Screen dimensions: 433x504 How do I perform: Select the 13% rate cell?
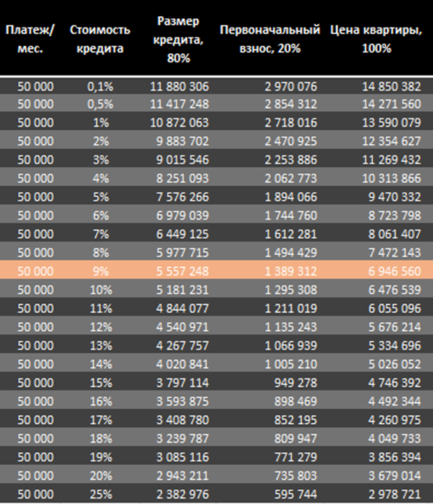tap(101, 346)
